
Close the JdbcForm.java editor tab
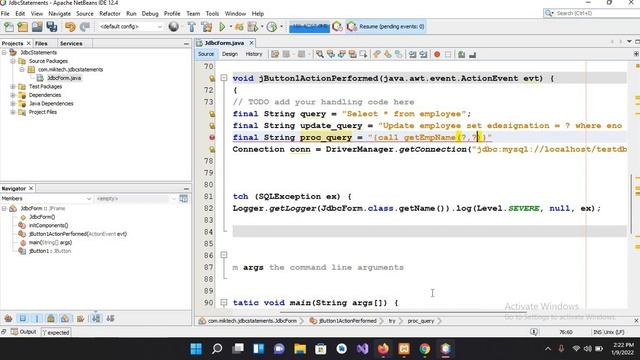[251, 43]
